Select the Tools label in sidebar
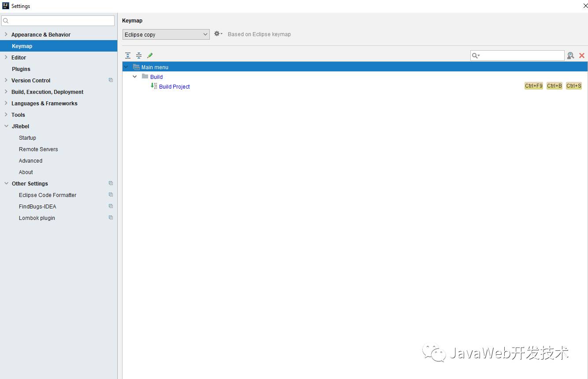 pos(18,115)
